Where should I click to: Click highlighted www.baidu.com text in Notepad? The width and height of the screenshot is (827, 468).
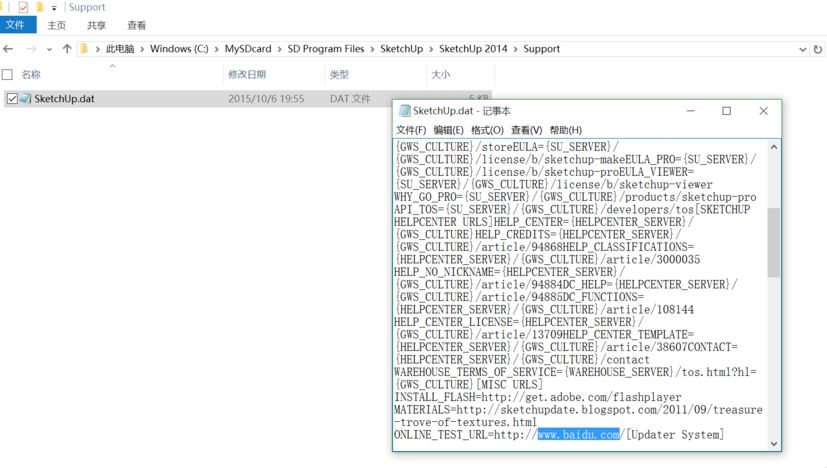click(x=579, y=435)
